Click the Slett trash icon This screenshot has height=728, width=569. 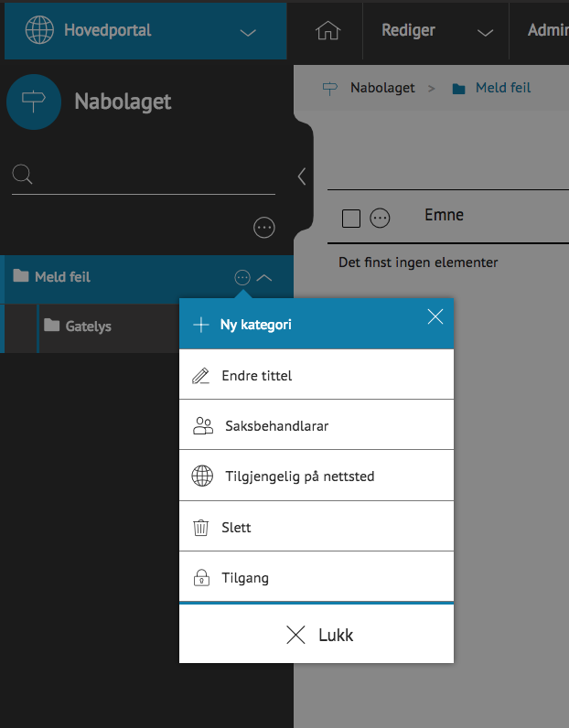pos(200,528)
